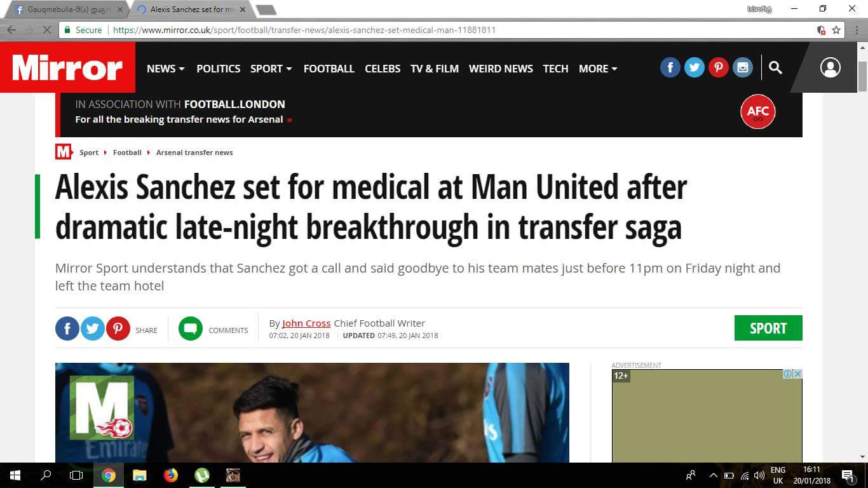The image size is (868, 488).
Task: Click the green SPORT button
Action: [x=768, y=328]
